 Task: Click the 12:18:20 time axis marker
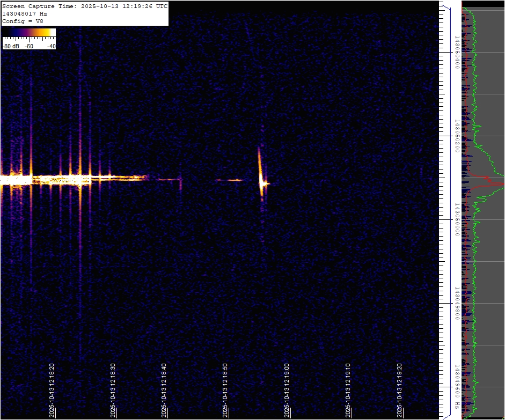pos(52,390)
